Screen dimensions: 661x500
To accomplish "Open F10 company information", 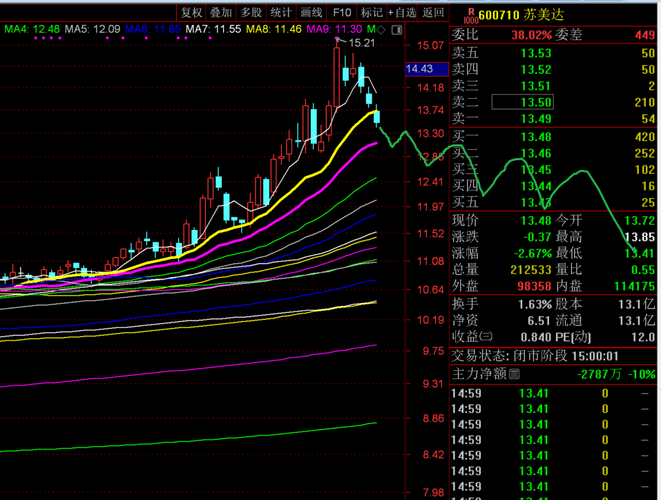I will click(342, 13).
